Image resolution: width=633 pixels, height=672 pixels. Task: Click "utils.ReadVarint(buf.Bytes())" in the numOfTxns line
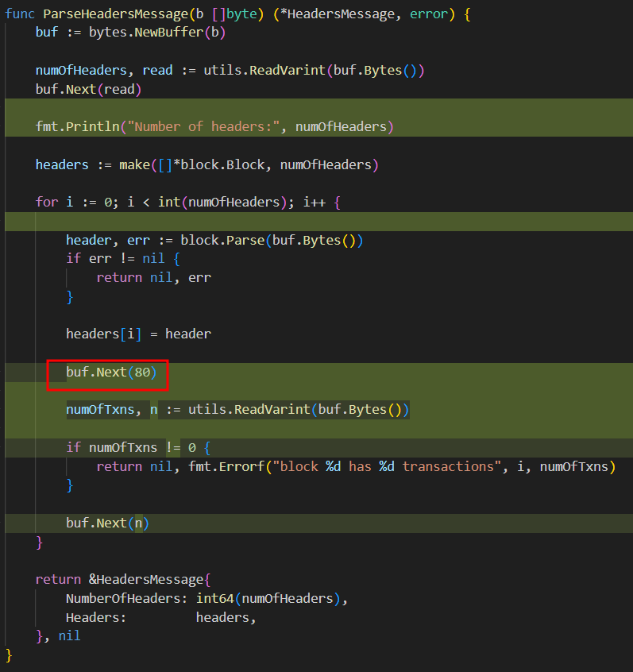(x=299, y=410)
